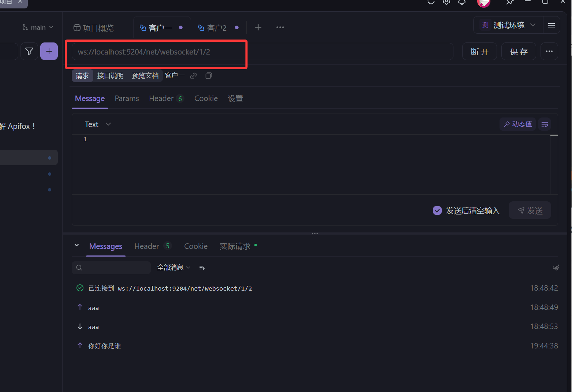The height and width of the screenshot is (392, 572).
Task: Copy link icon beside 客户一 name
Action: 194,76
